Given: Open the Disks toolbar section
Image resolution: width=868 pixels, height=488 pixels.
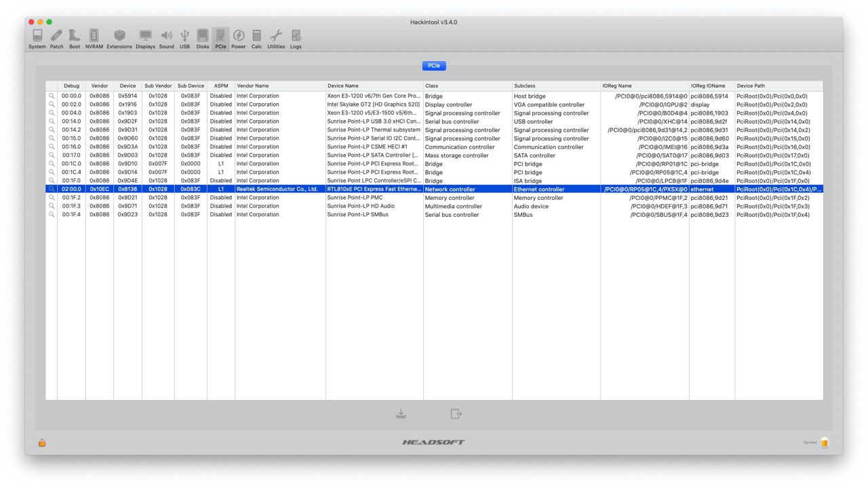Looking at the screenshot, I should coord(203,39).
